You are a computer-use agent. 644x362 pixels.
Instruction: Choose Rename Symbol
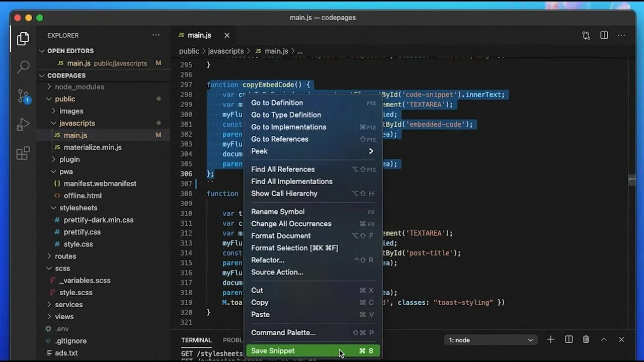[313, 211]
